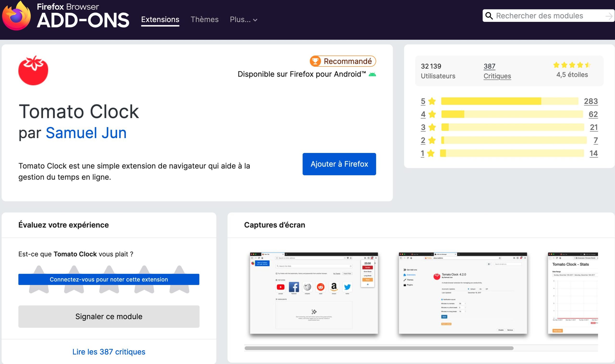This screenshot has width=615, height=364.
Task: Filter reviews by the 4-star rating link
Action: coord(429,114)
